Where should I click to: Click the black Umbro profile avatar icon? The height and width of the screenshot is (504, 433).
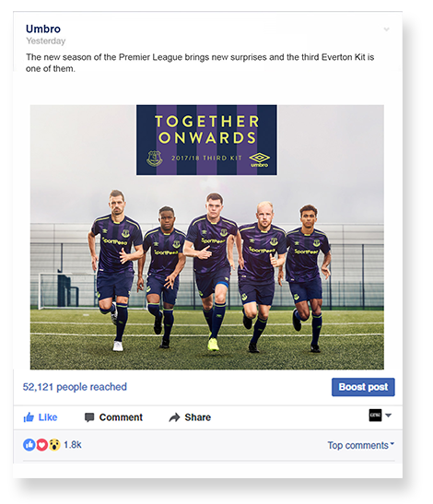375,415
